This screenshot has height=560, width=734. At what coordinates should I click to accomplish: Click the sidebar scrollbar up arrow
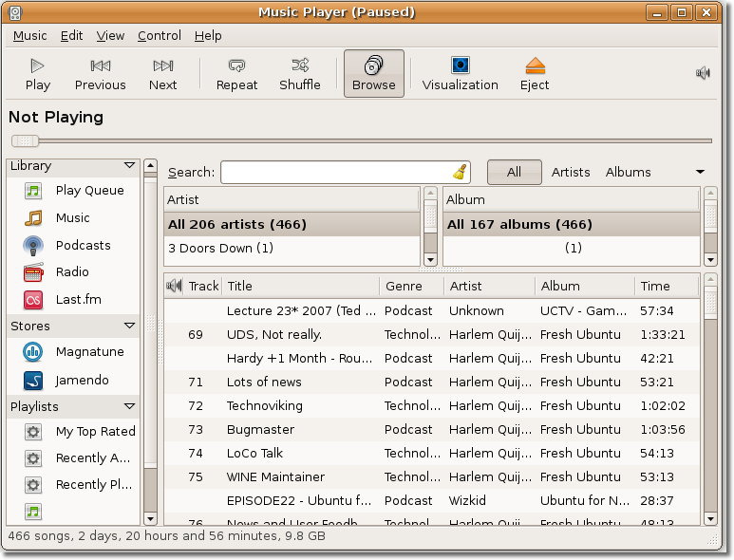(x=150, y=165)
